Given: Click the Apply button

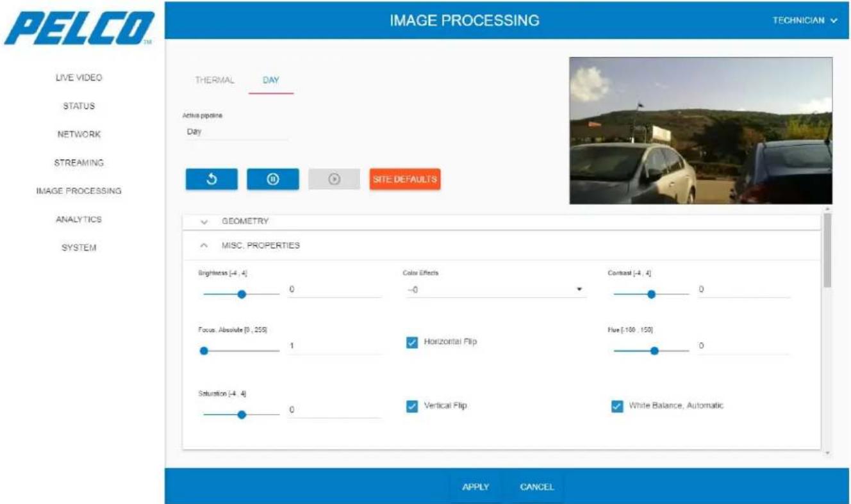Looking at the screenshot, I should (475, 487).
